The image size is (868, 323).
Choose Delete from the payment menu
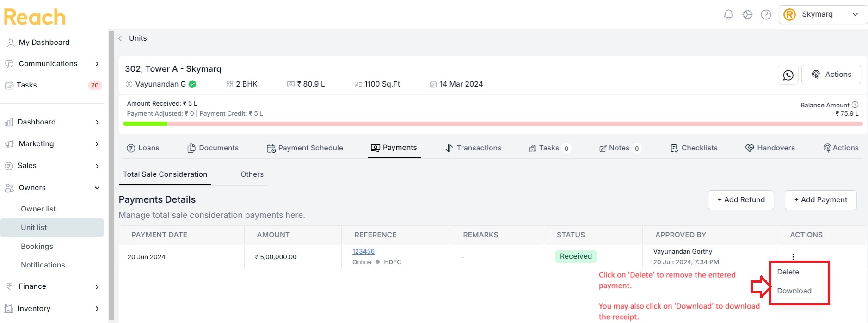[788, 272]
